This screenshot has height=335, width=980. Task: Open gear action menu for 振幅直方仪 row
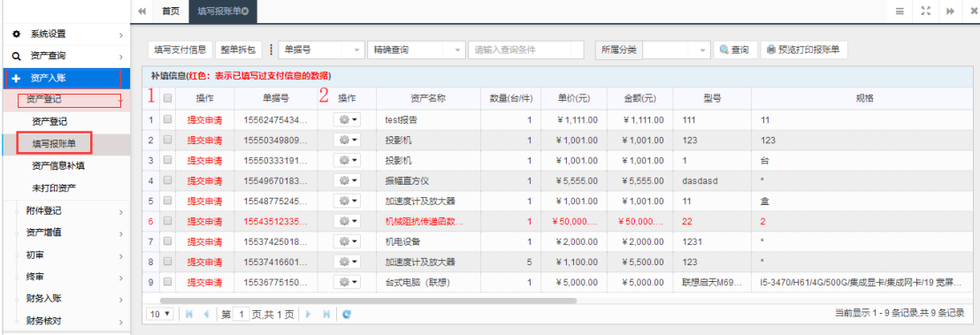[x=347, y=180]
